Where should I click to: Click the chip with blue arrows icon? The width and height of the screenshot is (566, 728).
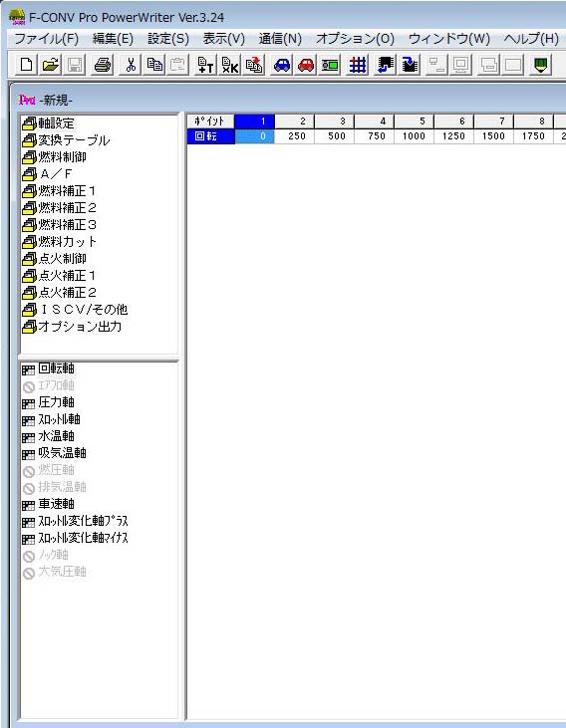point(386,65)
